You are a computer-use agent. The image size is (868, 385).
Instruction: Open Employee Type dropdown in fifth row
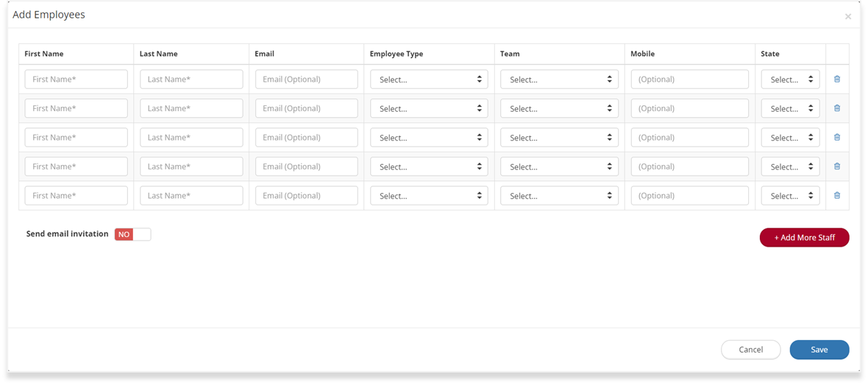429,196
